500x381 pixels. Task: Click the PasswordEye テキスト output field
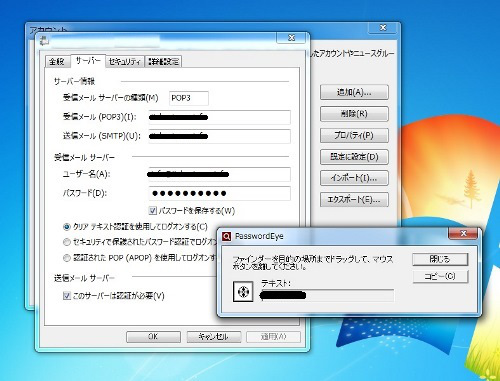pos(327,295)
